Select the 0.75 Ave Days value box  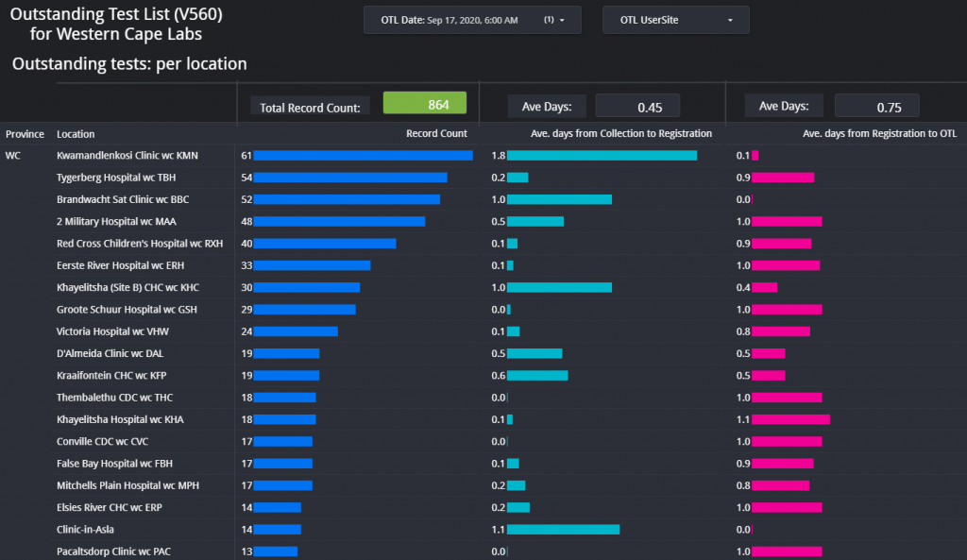876,107
